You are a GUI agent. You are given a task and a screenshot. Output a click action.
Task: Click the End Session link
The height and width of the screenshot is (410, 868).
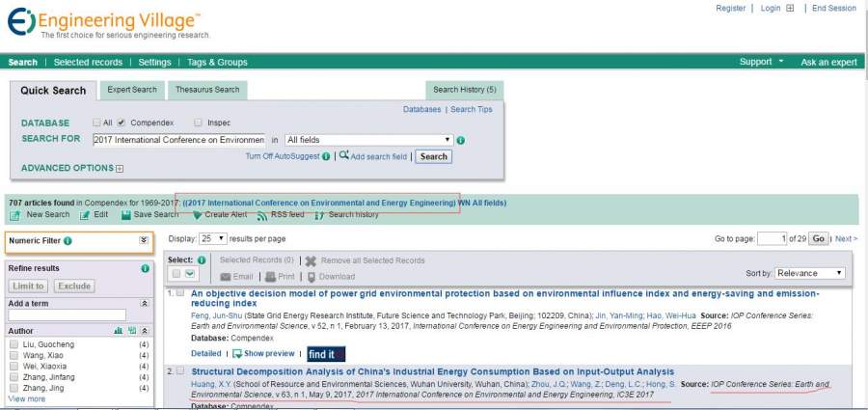(x=834, y=9)
